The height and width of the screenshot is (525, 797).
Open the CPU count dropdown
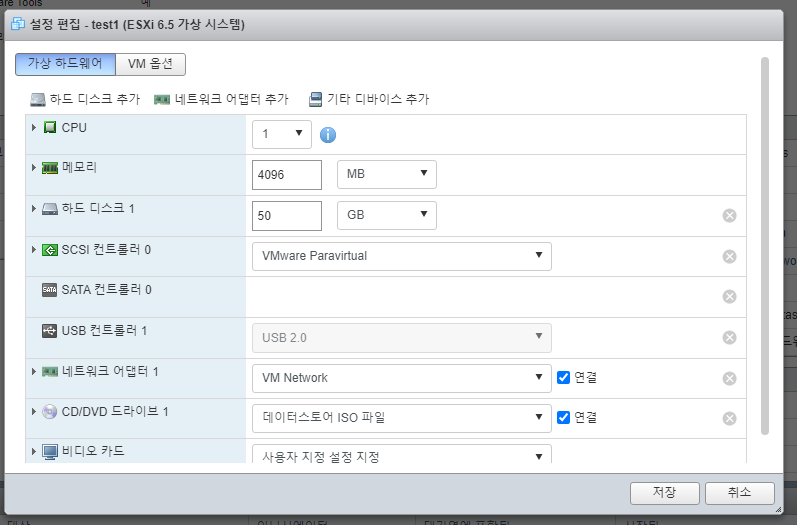[x=282, y=134]
